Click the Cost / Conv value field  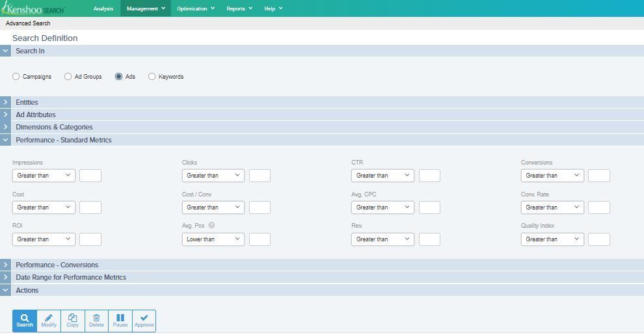260,208
